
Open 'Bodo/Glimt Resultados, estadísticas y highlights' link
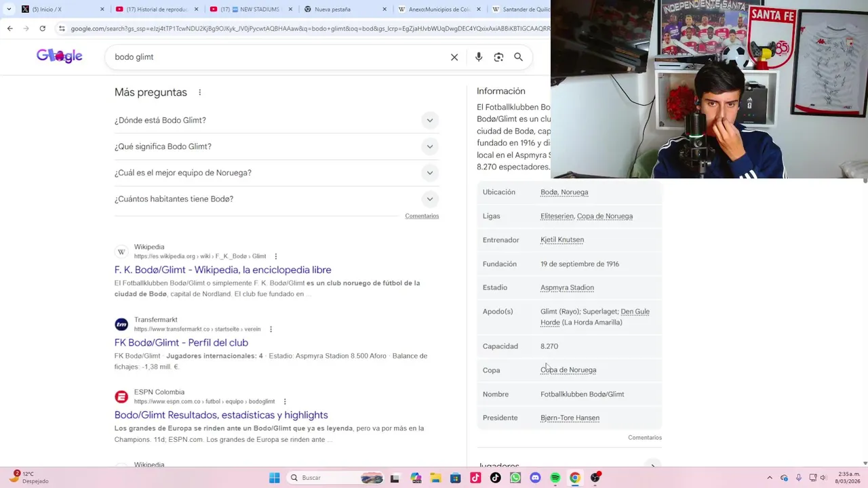coord(221,415)
